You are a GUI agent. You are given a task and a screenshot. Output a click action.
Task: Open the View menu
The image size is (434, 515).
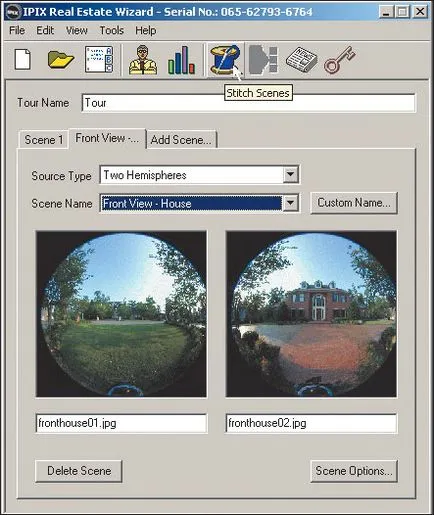click(x=77, y=30)
